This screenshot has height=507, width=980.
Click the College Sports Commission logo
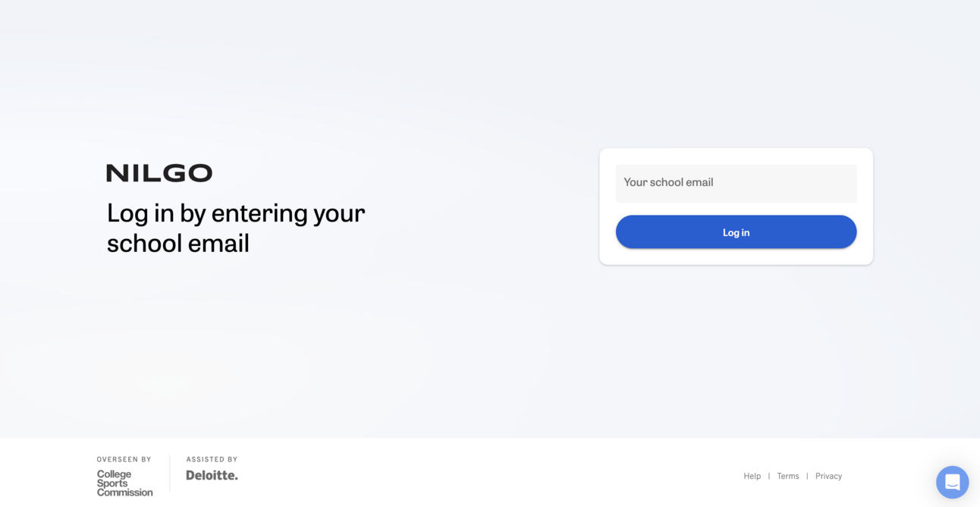124,483
